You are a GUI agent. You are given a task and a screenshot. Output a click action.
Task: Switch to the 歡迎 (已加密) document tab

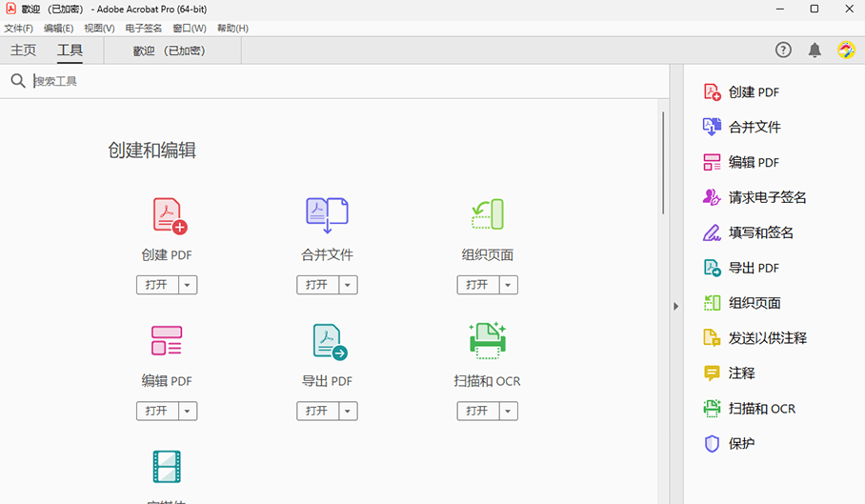click(172, 50)
